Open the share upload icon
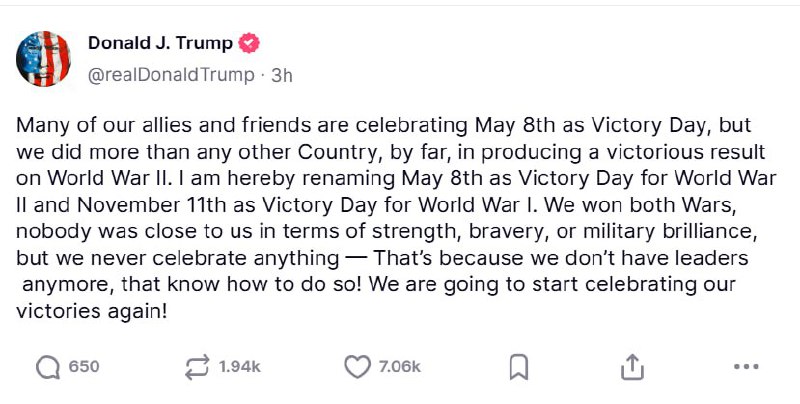The height and width of the screenshot is (404, 800). click(631, 367)
